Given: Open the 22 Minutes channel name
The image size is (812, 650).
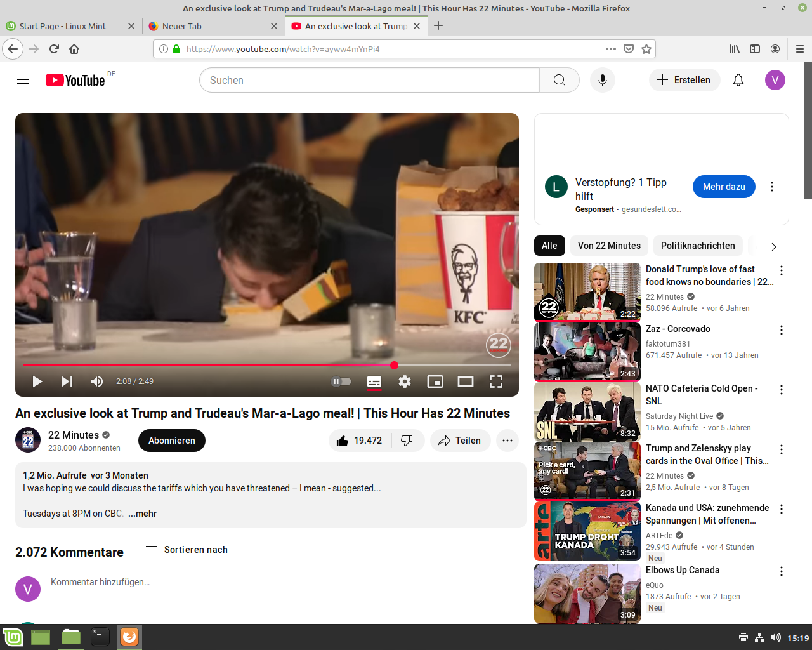Looking at the screenshot, I should (x=74, y=435).
